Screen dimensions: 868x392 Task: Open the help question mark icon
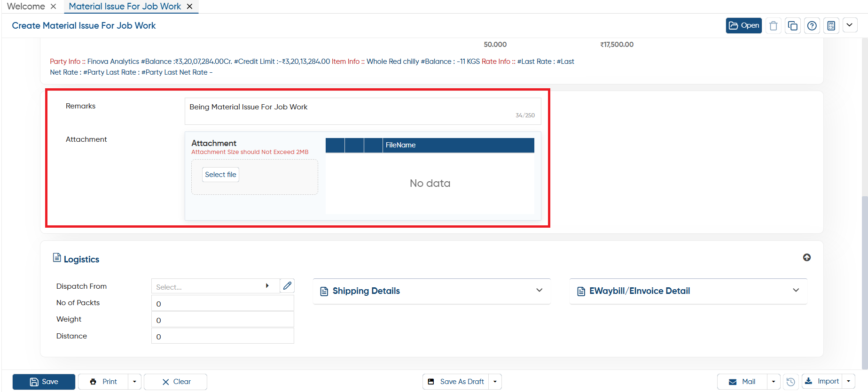coord(812,26)
